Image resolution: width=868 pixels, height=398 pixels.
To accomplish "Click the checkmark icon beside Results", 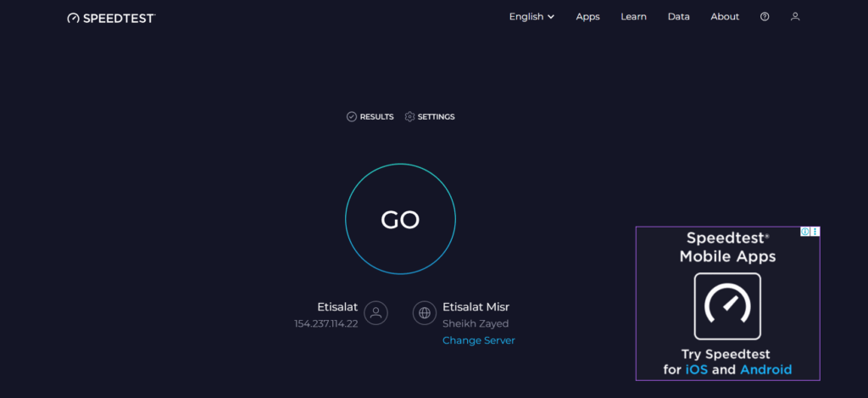I will point(352,117).
